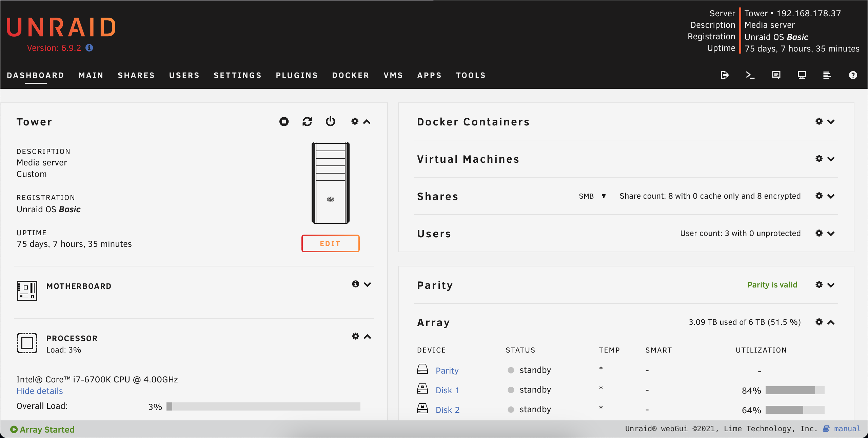Open the VMs tab

click(393, 75)
